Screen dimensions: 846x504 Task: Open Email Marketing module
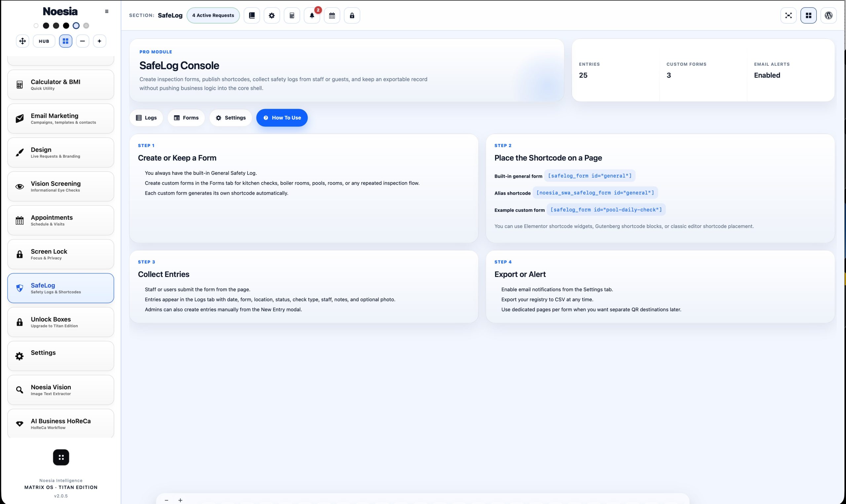pos(60,119)
